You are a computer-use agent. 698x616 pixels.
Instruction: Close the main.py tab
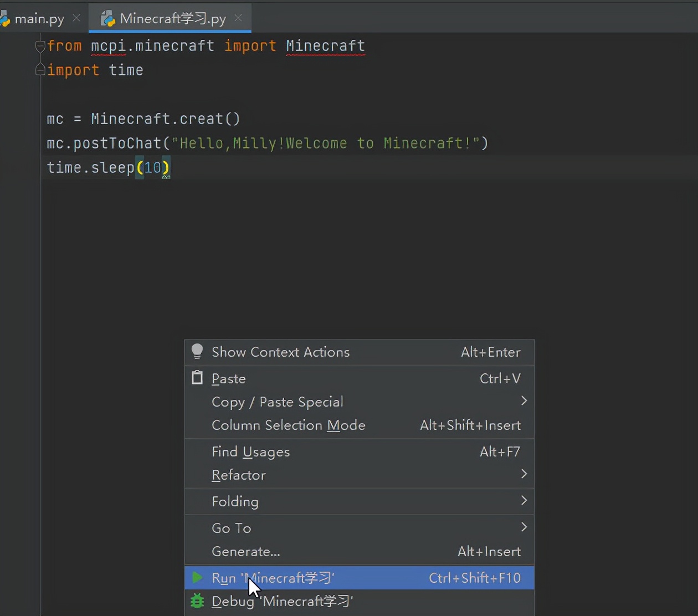76,18
